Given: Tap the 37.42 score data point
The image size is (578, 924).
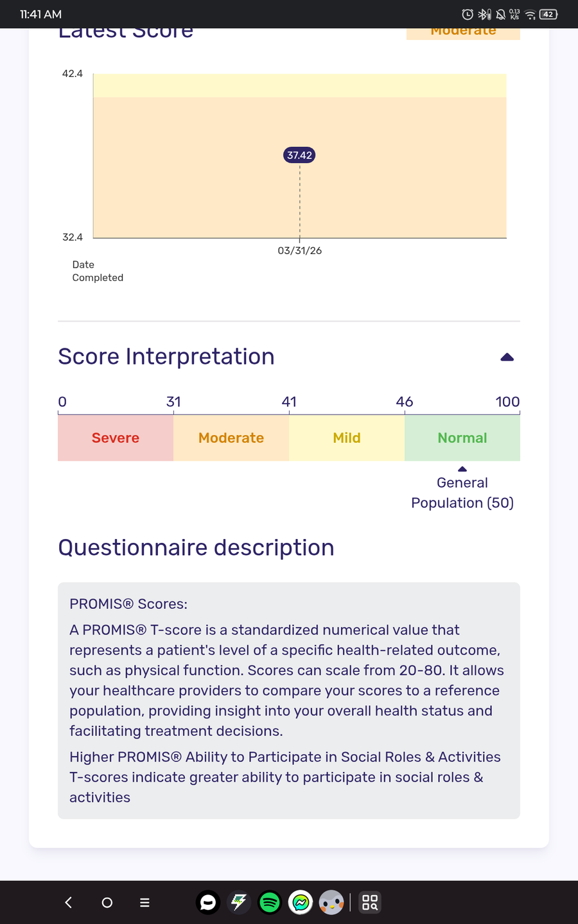Looking at the screenshot, I should tap(299, 155).
